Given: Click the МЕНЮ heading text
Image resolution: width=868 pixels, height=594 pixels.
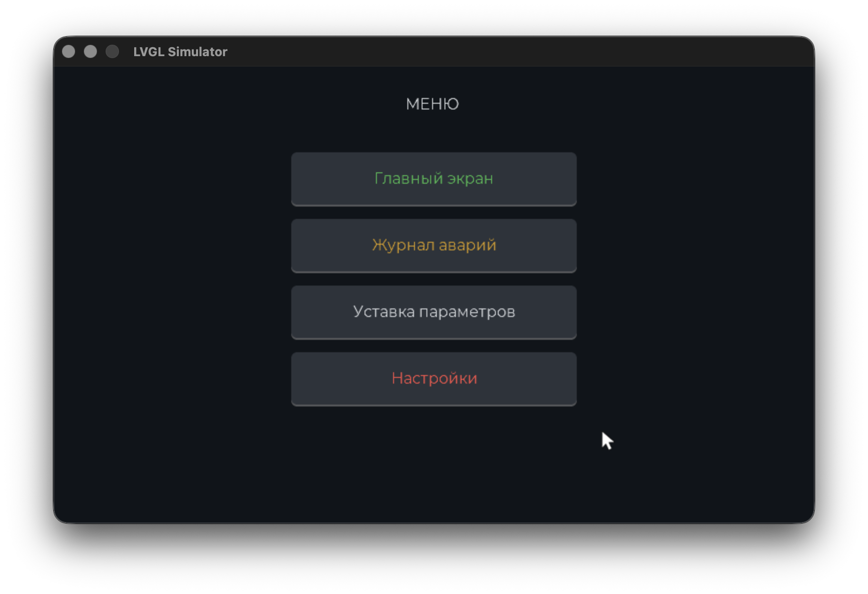Looking at the screenshot, I should (x=432, y=104).
